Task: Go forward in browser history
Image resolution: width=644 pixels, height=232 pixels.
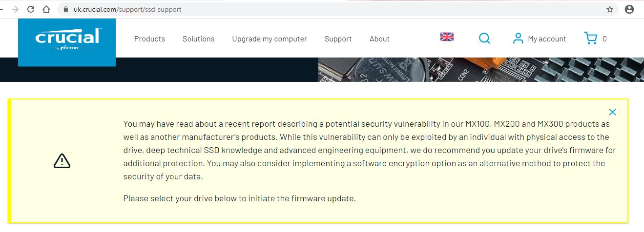Action: point(16,9)
